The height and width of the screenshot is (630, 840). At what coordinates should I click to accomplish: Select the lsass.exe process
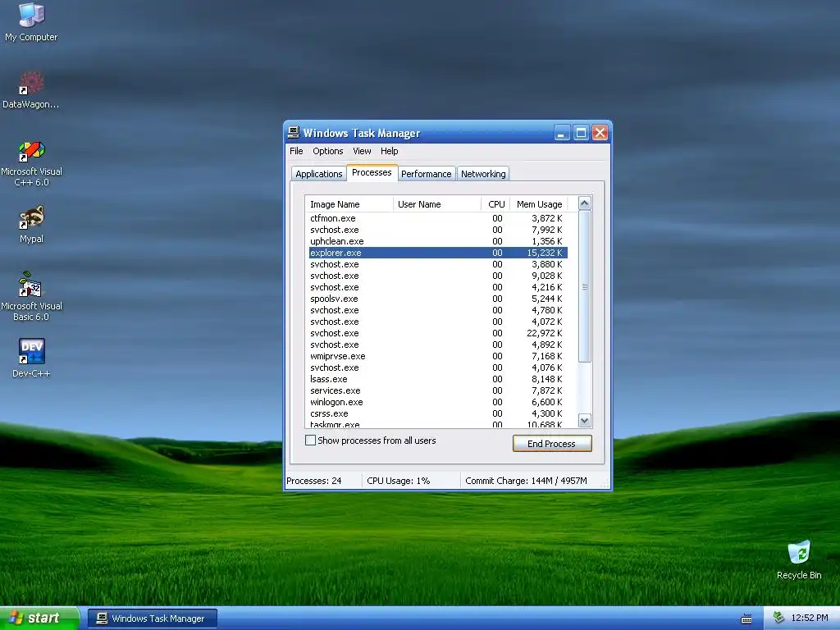438,379
